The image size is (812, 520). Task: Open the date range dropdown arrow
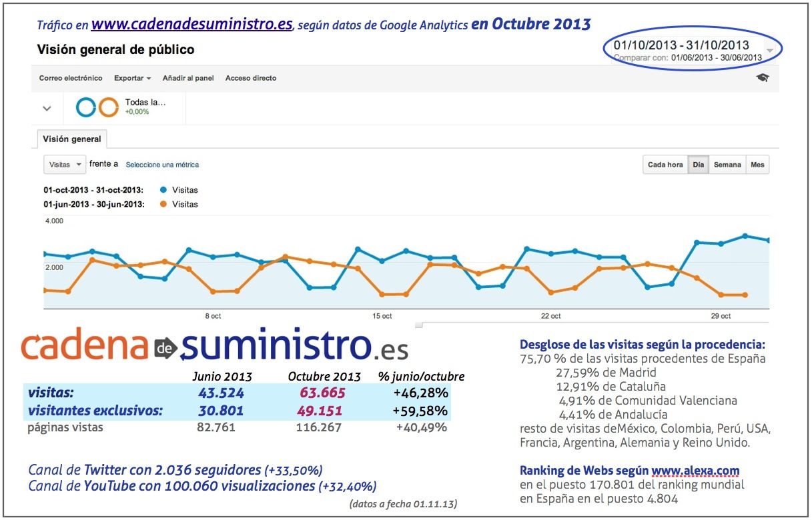point(770,51)
